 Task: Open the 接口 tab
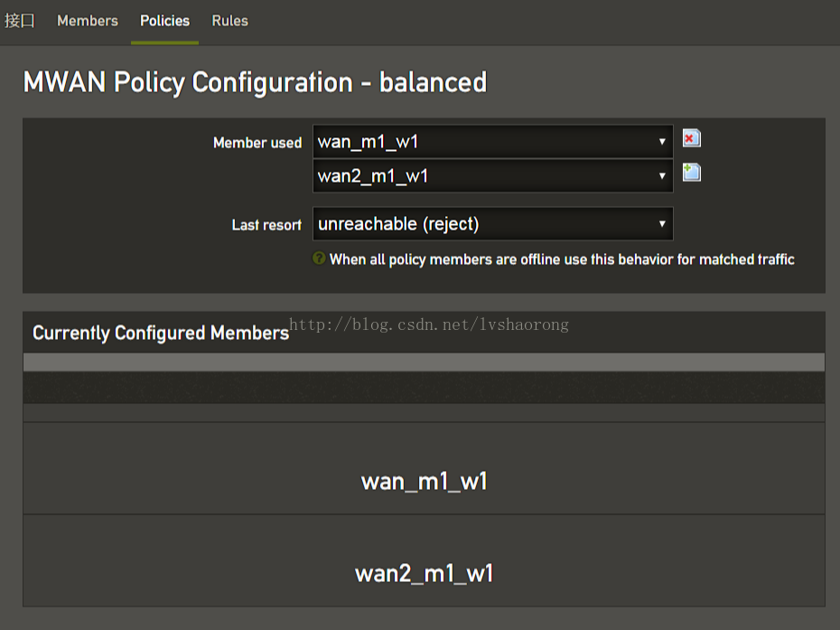pos(20,21)
